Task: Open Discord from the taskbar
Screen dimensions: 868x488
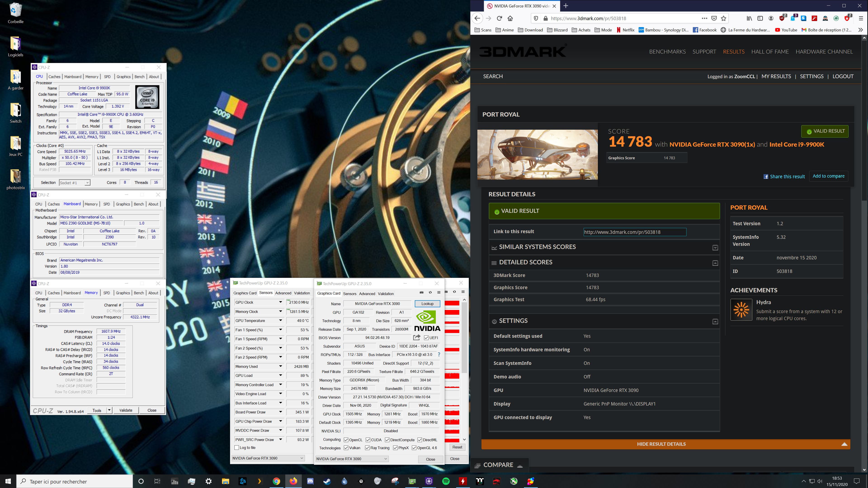Action: click(x=310, y=481)
